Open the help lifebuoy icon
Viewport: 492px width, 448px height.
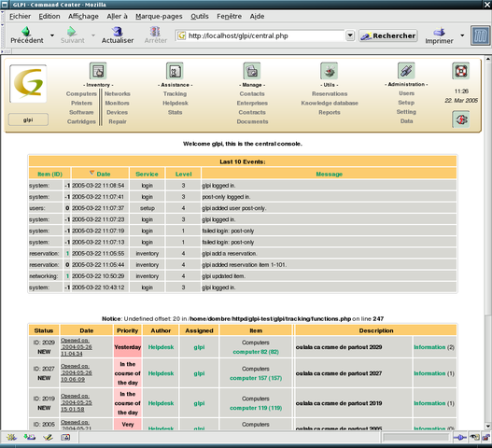[460, 71]
